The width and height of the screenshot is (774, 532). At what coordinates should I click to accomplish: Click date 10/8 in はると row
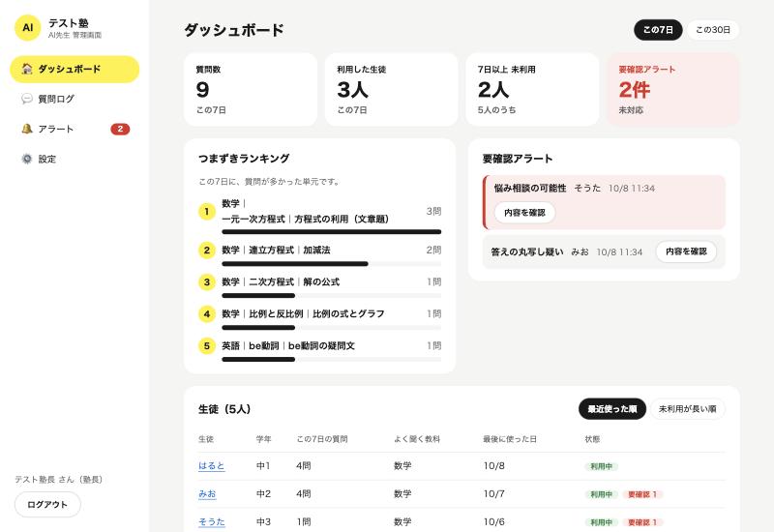(x=493, y=466)
